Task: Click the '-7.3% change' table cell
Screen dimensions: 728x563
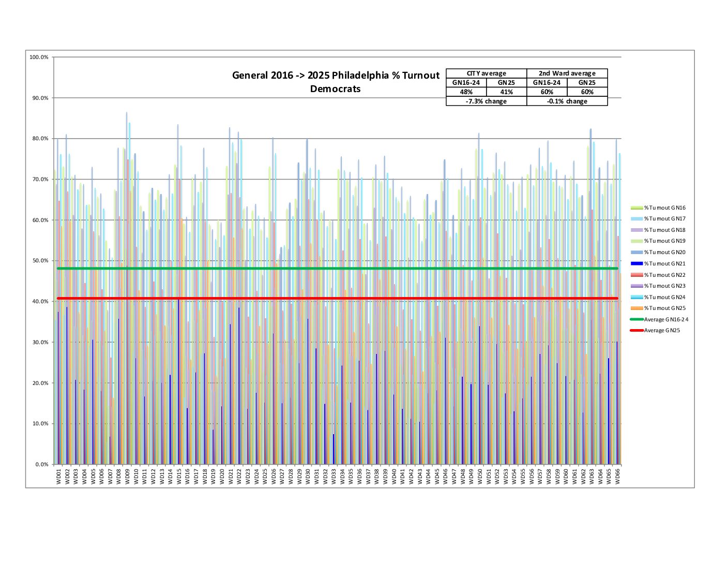Action: [x=486, y=101]
